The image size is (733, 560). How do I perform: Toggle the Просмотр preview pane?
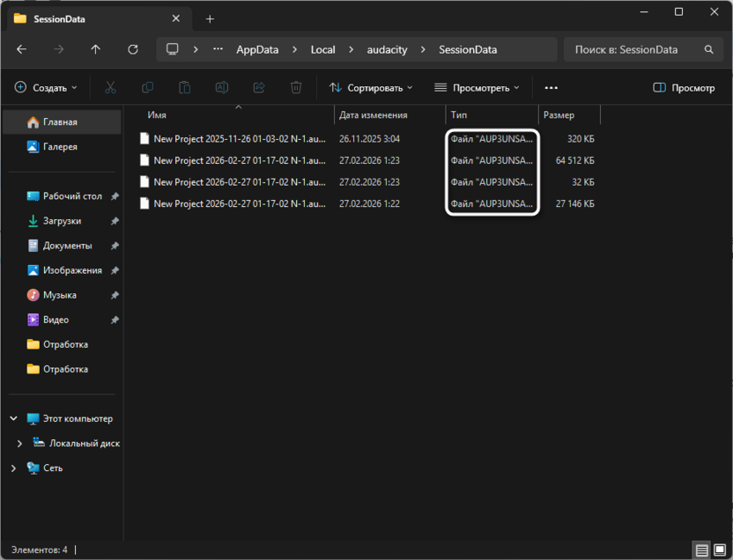(x=684, y=87)
